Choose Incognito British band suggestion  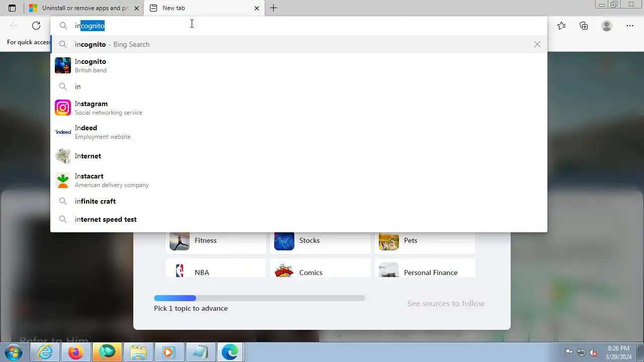pyautogui.click(x=298, y=65)
